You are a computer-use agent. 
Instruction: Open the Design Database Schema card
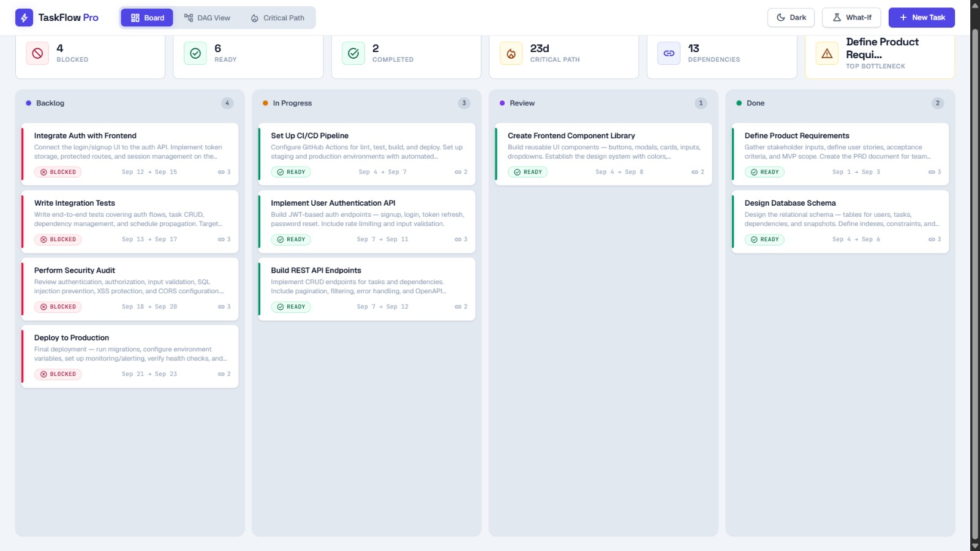pos(840,222)
